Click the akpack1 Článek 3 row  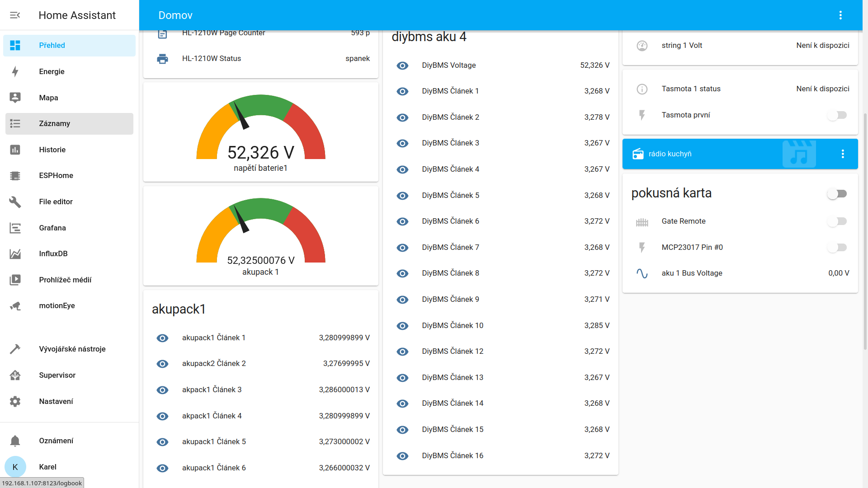[261, 390]
